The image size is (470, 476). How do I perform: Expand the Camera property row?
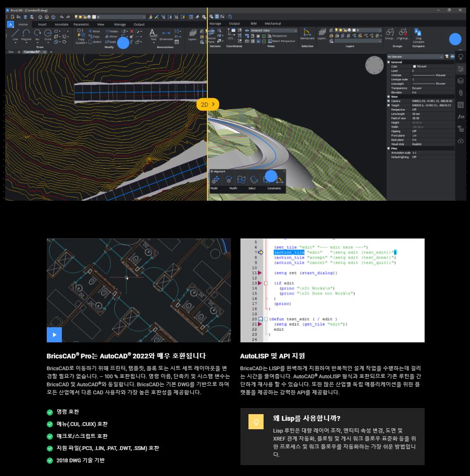(x=389, y=101)
